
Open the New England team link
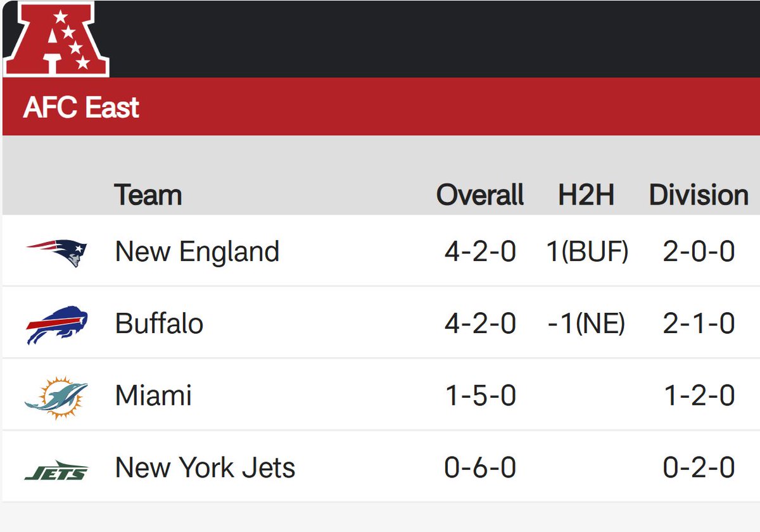coord(197,252)
